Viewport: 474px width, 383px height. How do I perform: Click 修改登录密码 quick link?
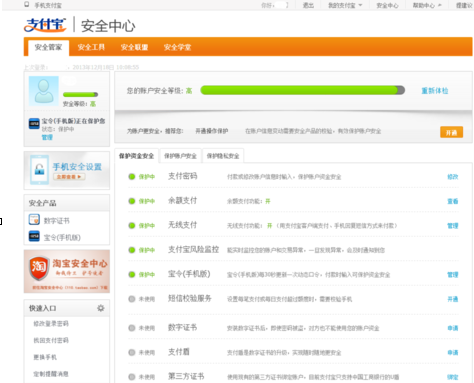51,323
